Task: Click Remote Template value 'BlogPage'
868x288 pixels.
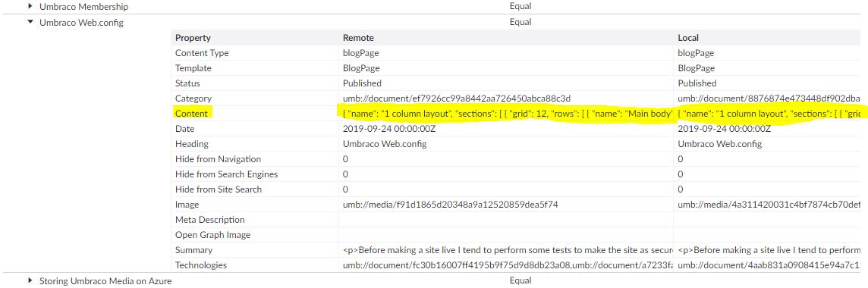Action: 361,68
